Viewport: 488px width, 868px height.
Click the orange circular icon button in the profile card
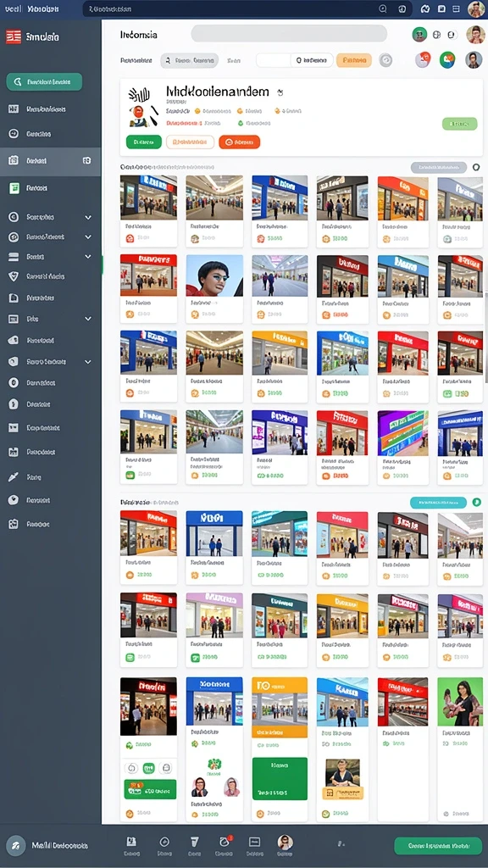click(240, 142)
